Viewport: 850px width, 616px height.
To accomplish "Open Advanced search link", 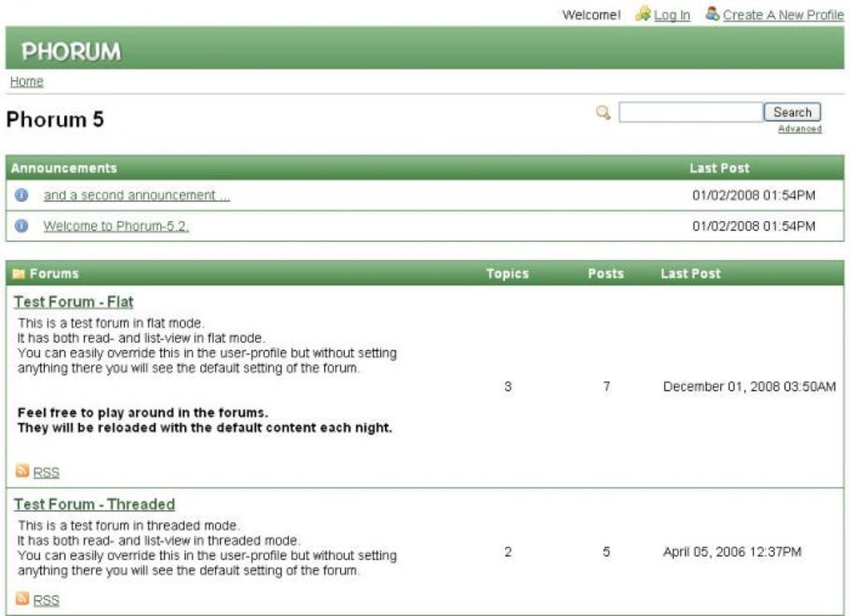I will click(800, 128).
